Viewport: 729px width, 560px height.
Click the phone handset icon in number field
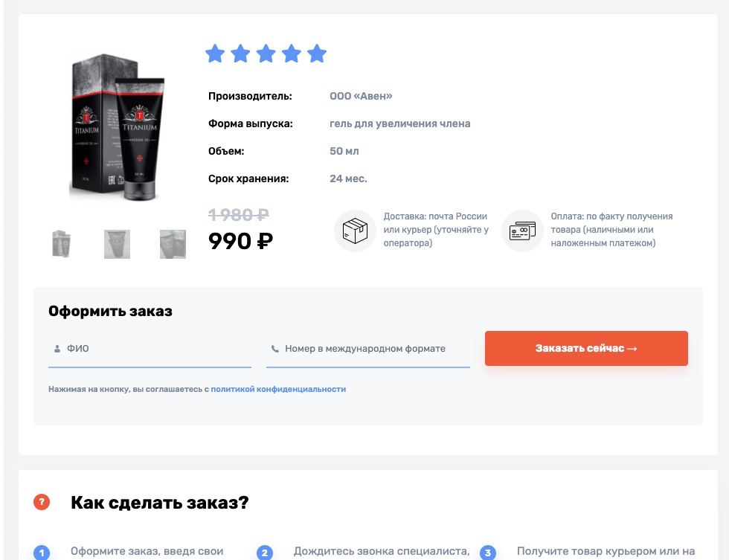click(x=274, y=349)
